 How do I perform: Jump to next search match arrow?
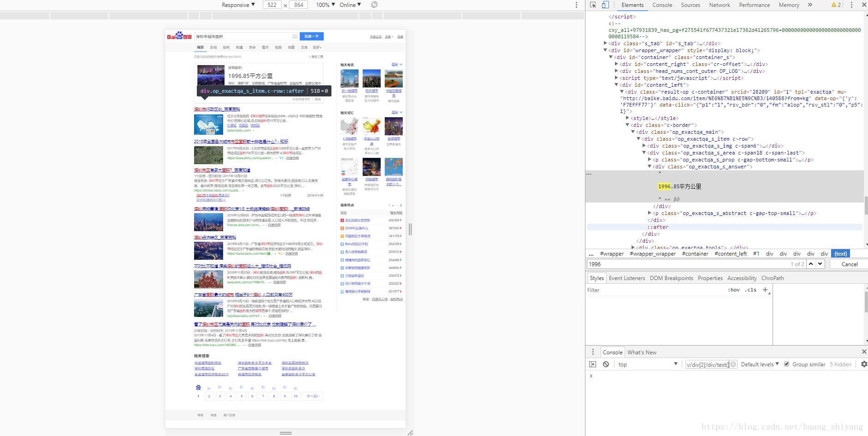[820, 264]
